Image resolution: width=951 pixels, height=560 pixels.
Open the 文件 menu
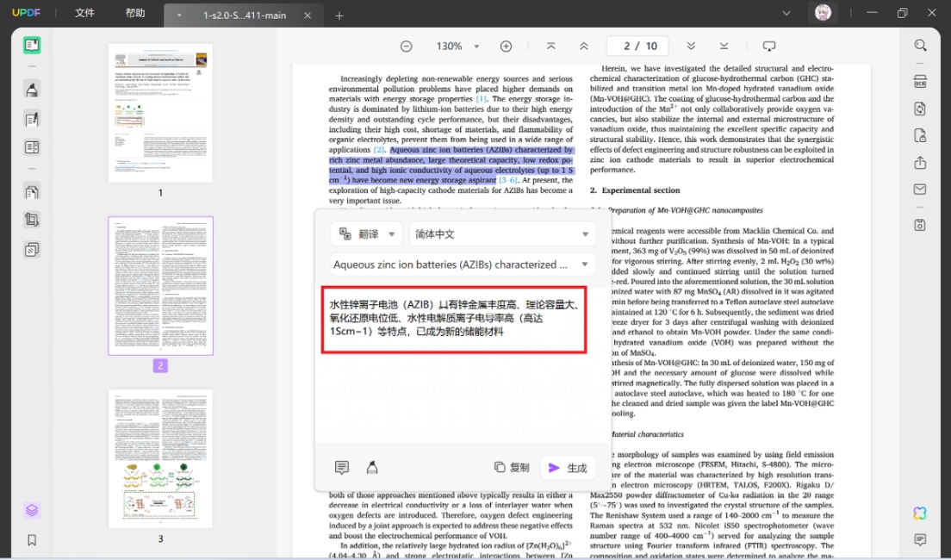pos(84,13)
